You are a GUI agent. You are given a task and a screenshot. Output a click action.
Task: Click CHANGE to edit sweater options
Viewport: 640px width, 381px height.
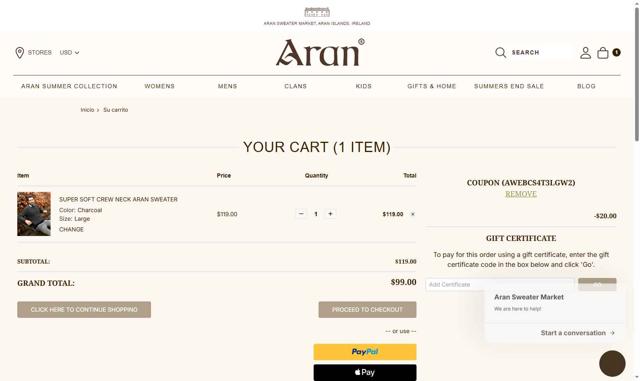coord(71,229)
